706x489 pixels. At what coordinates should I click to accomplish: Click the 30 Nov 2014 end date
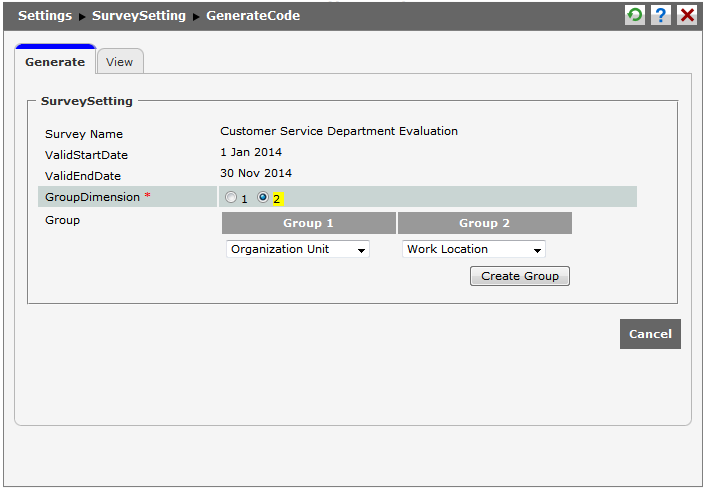pyautogui.click(x=256, y=174)
